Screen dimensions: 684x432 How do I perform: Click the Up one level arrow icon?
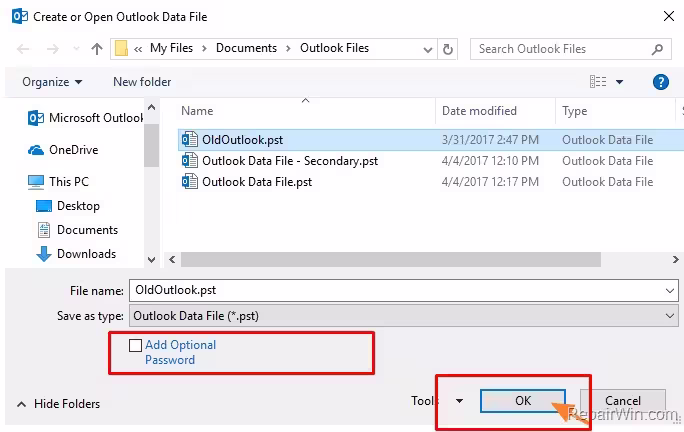coord(97,48)
